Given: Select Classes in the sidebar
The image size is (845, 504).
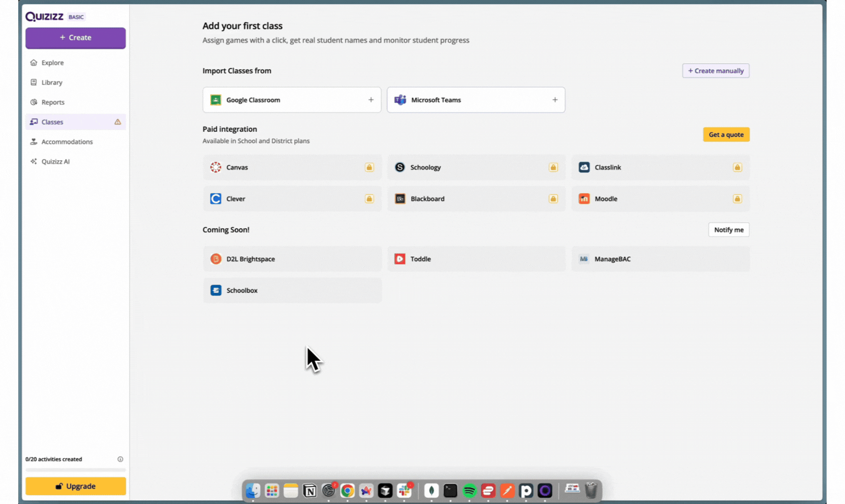Looking at the screenshot, I should (75, 122).
